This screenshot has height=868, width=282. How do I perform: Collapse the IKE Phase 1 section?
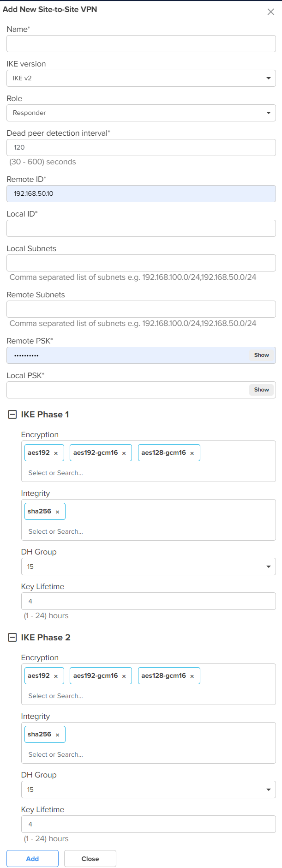(12, 415)
